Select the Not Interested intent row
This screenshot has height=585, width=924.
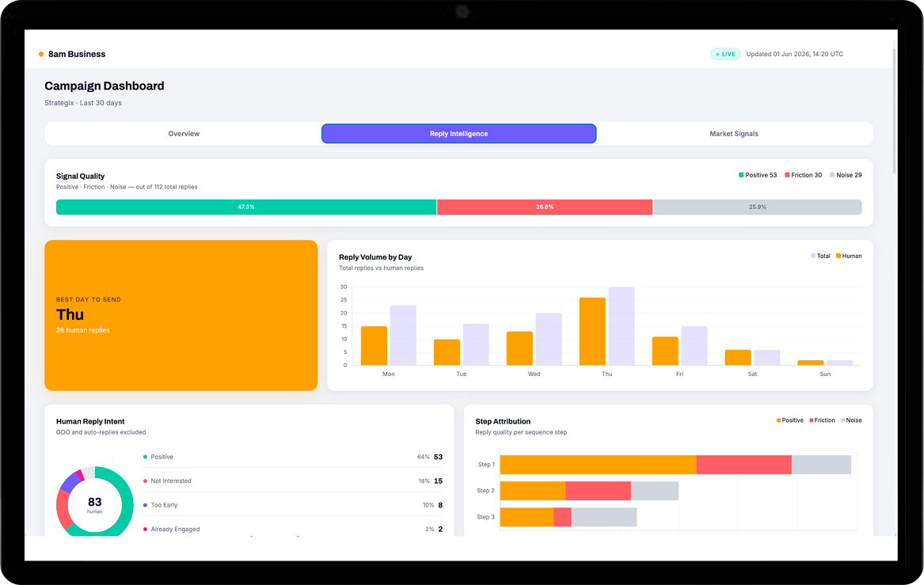pyautogui.click(x=293, y=481)
